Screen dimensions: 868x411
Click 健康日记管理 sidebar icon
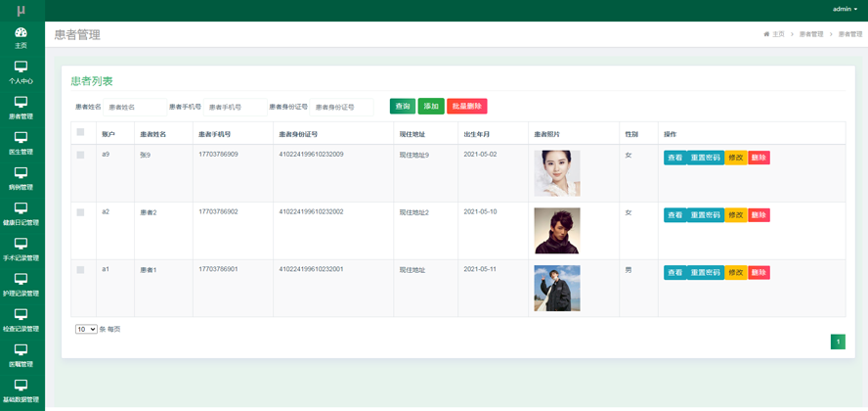21,208
